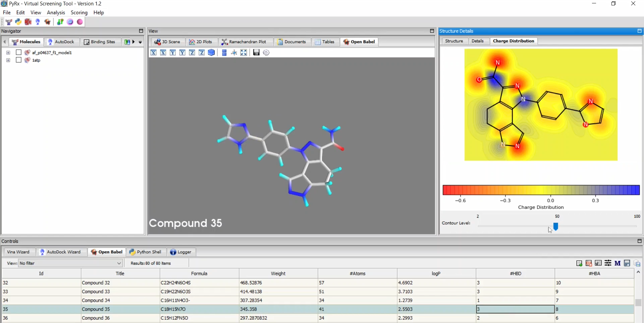Maximize the View panel
Image resolution: width=644 pixels, height=323 pixels.
coord(432,31)
